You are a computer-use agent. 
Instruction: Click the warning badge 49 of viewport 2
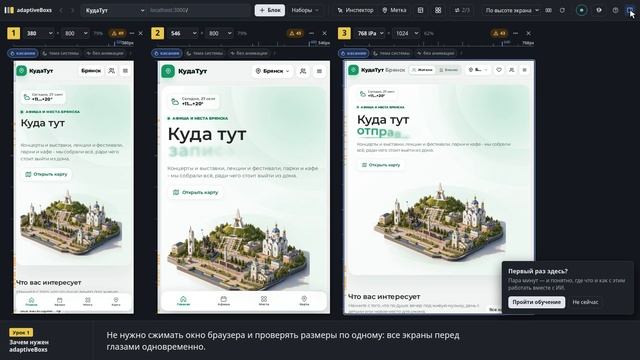pyautogui.click(x=295, y=33)
